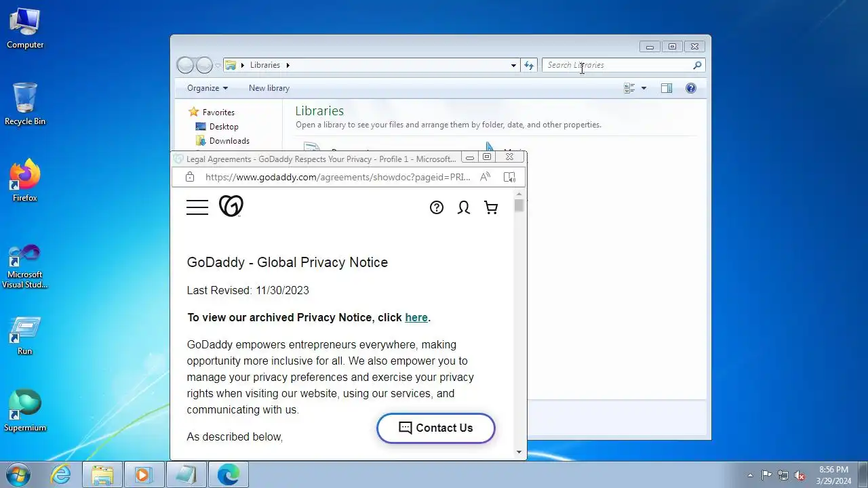This screenshot has width=868, height=488.
Task: Click the Recycle Bin desktop icon
Action: click(x=25, y=104)
